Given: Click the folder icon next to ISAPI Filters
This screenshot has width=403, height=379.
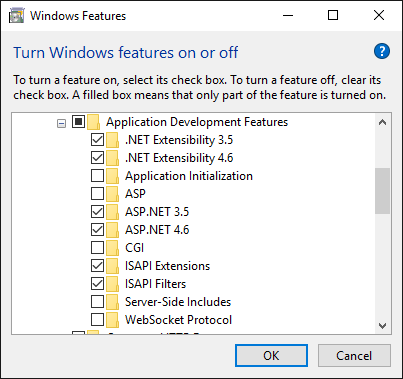Looking at the screenshot, I should 112,284.
